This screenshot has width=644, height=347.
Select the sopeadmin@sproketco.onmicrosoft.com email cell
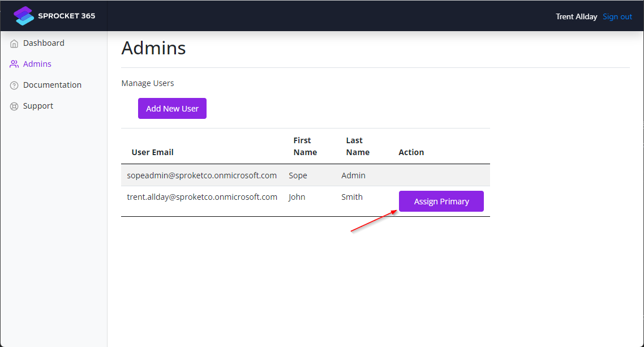pos(201,175)
